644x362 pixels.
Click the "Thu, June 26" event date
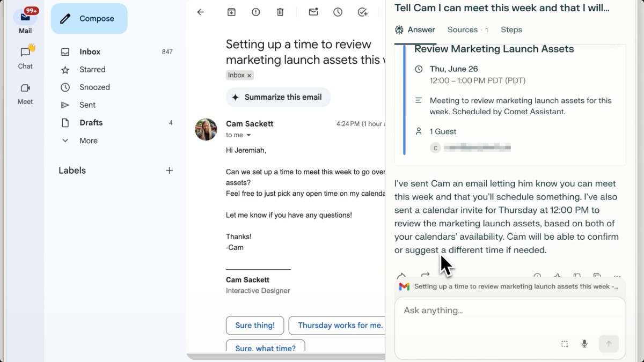pos(453,69)
